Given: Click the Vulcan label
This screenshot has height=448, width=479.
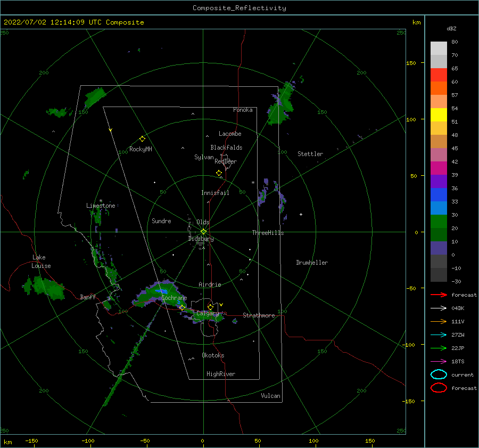Looking at the screenshot, I should point(271,396).
